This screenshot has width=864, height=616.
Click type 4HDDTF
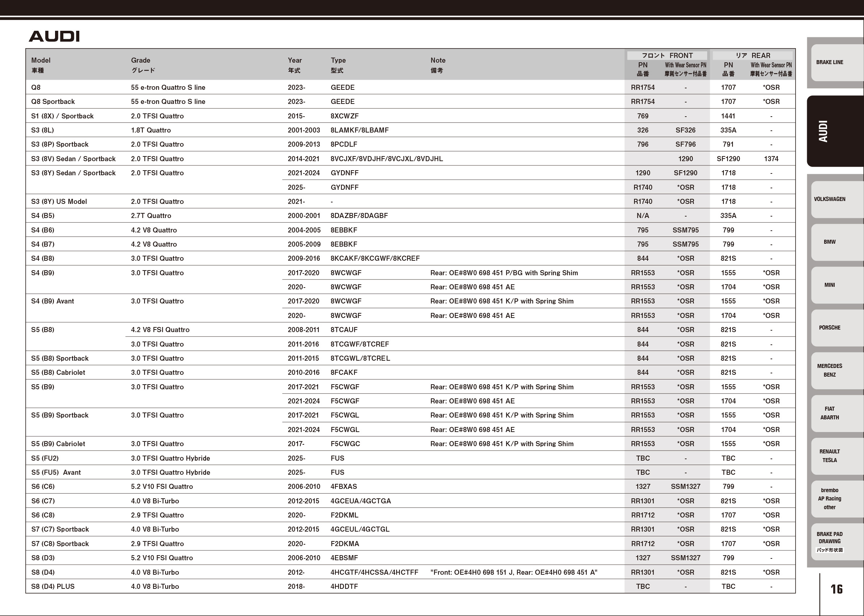tap(344, 586)
